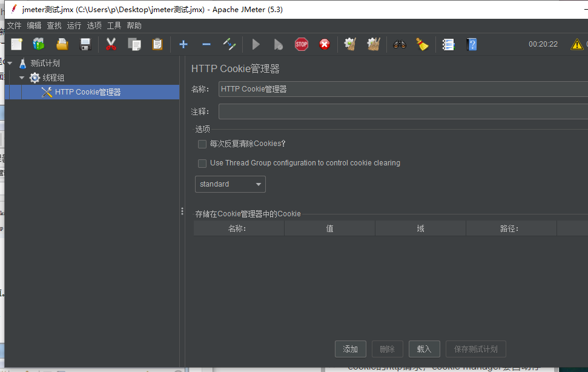
Task: Click the 删除 button
Action: click(388, 349)
